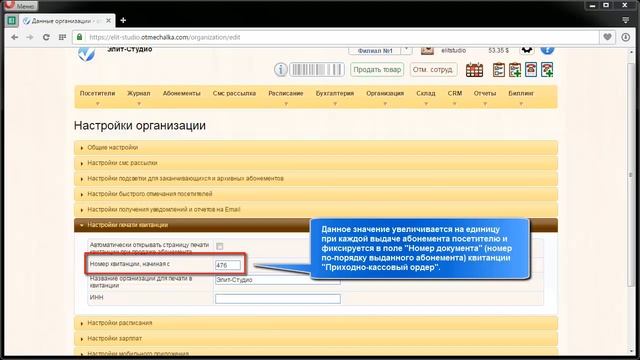Screen dimensions: 640x360
Task: Click the Элит-Студио logo
Action: tap(87, 54)
